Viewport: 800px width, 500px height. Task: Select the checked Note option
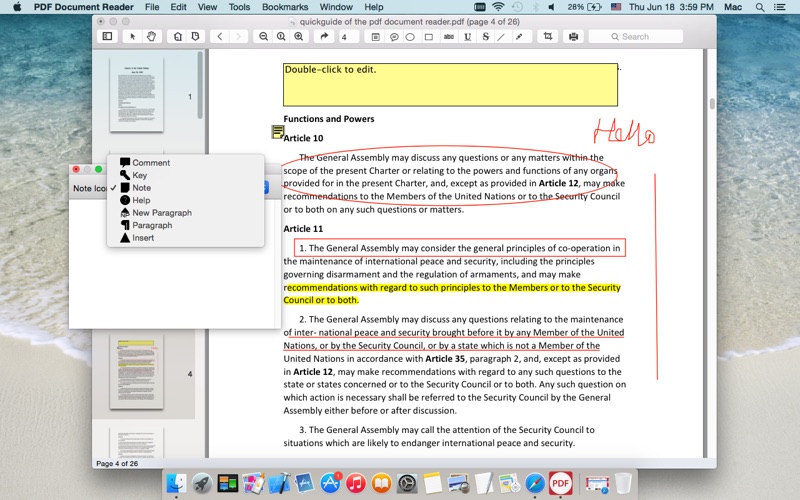tap(186, 188)
